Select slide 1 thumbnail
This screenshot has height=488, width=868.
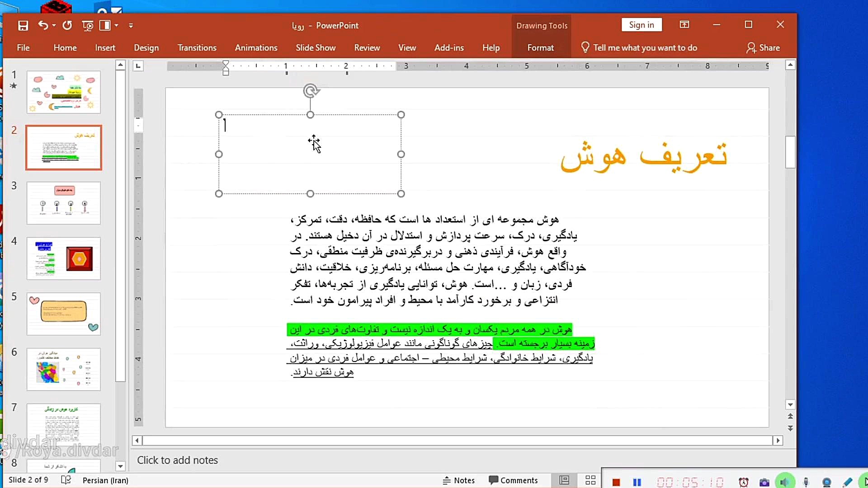[64, 92]
